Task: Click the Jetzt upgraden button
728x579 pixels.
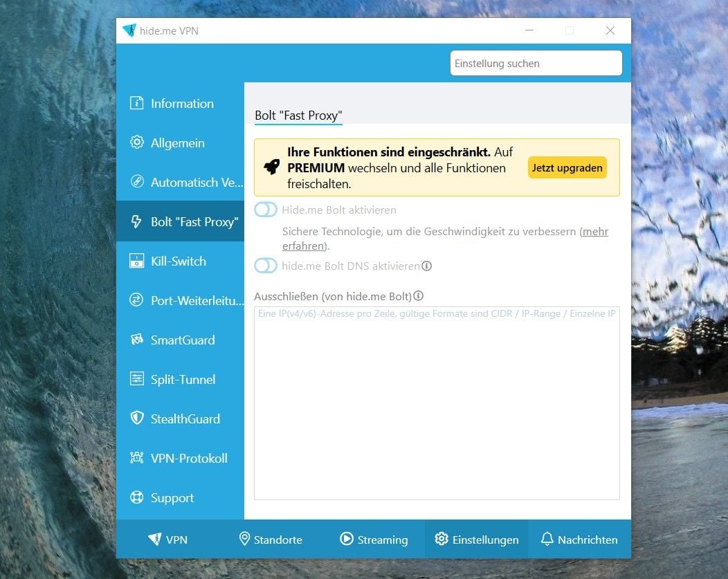Action: 567,167
